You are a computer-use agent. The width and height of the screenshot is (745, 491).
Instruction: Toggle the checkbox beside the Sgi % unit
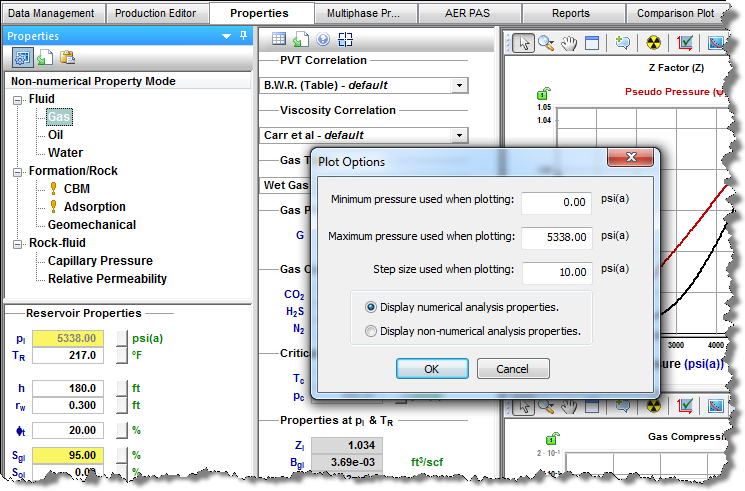tap(122, 455)
